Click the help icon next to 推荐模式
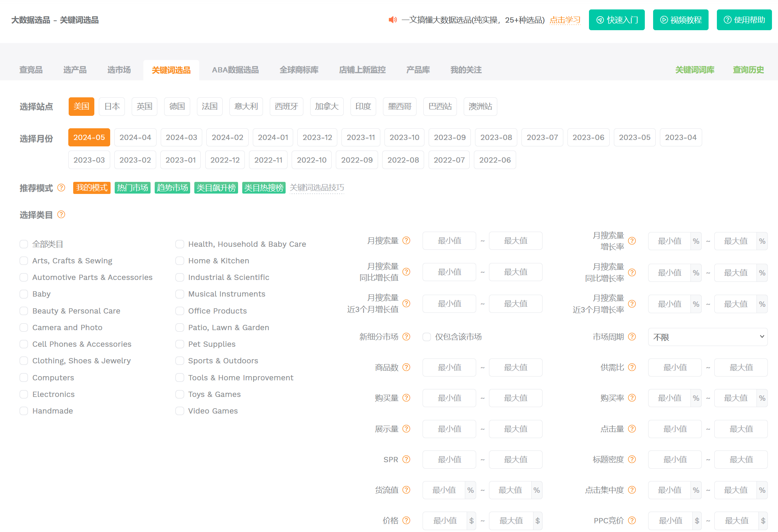 tap(61, 188)
